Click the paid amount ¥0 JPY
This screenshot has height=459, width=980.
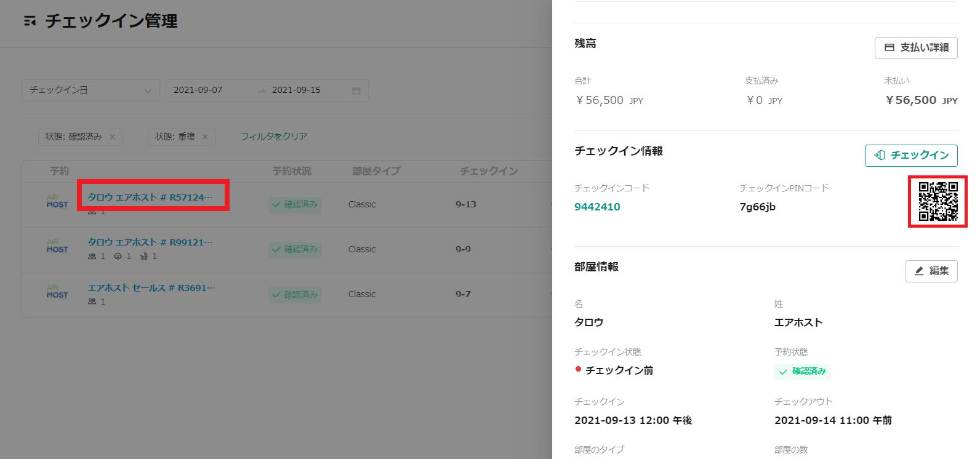[764, 100]
